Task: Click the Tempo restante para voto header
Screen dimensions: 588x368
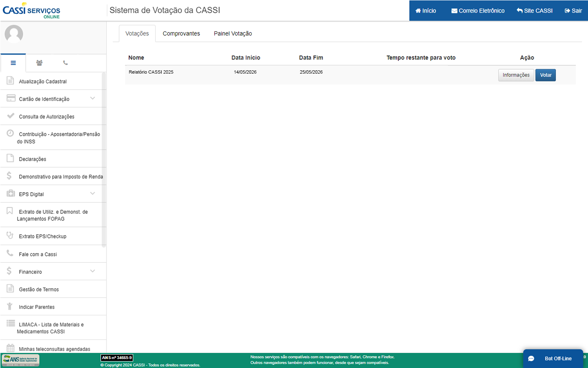Action: click(x=421, y=58)
